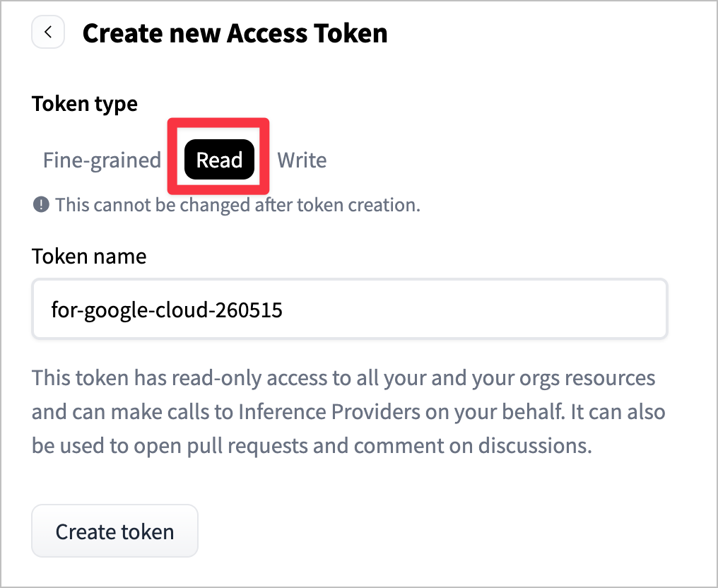Select the Fine-grained token type
Image resolution: width=718 pixels, height=588 pixels.
102,160
